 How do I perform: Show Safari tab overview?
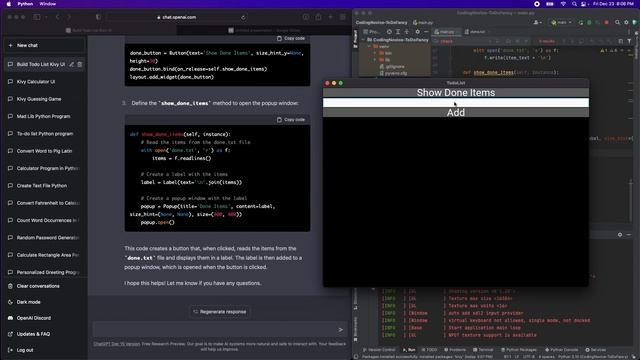pos(343,17)
